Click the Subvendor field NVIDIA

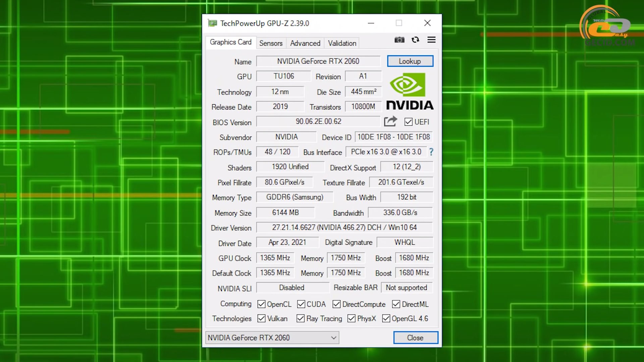286,137
